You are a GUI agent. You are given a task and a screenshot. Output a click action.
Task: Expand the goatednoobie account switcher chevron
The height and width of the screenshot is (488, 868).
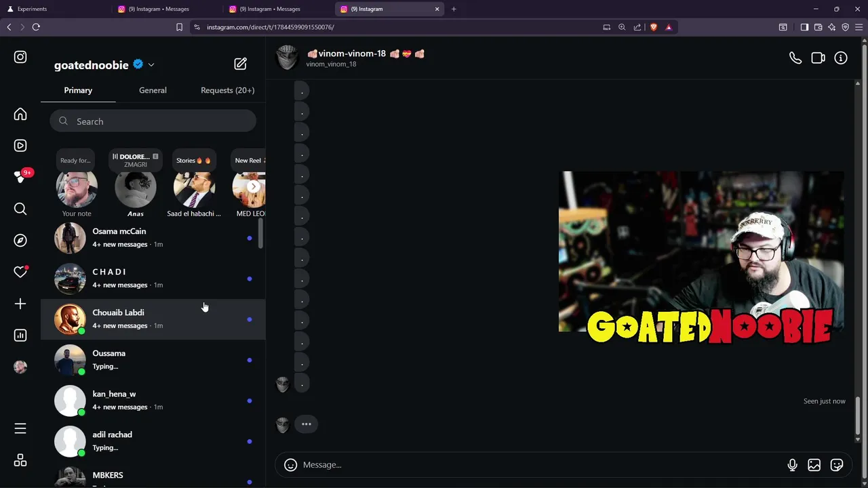151,65
